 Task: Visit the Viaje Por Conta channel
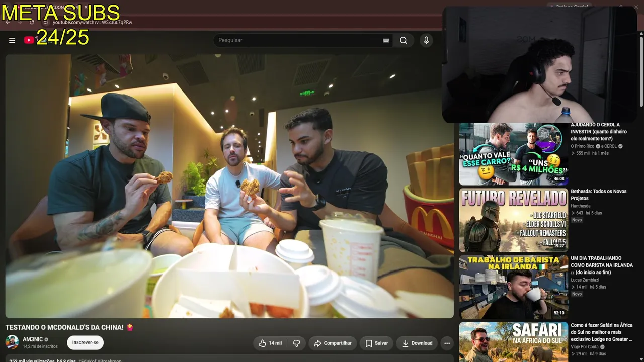585,347
